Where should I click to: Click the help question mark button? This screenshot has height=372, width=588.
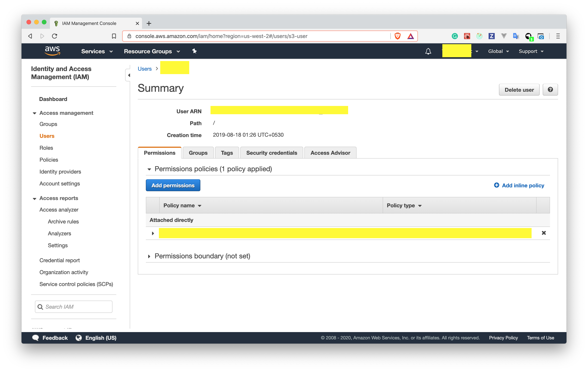click(x=550, y=90)
